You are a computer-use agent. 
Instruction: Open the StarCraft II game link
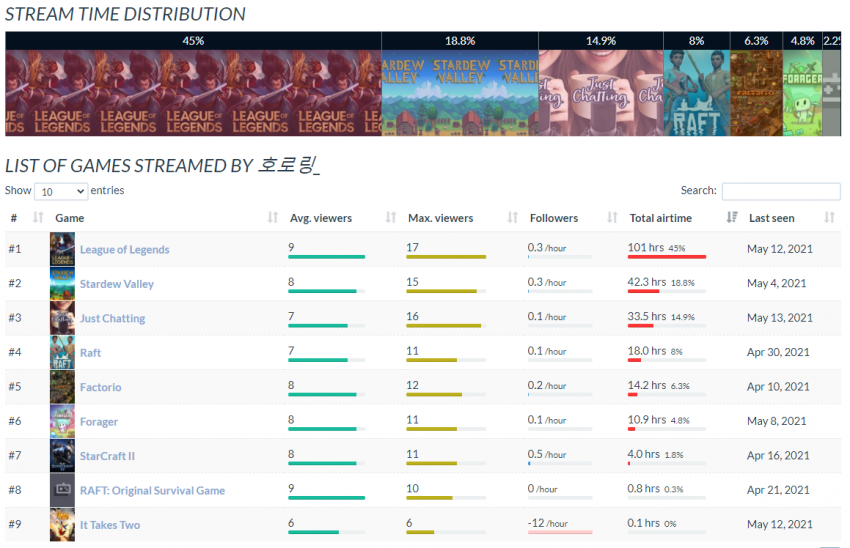click(107, 456)
